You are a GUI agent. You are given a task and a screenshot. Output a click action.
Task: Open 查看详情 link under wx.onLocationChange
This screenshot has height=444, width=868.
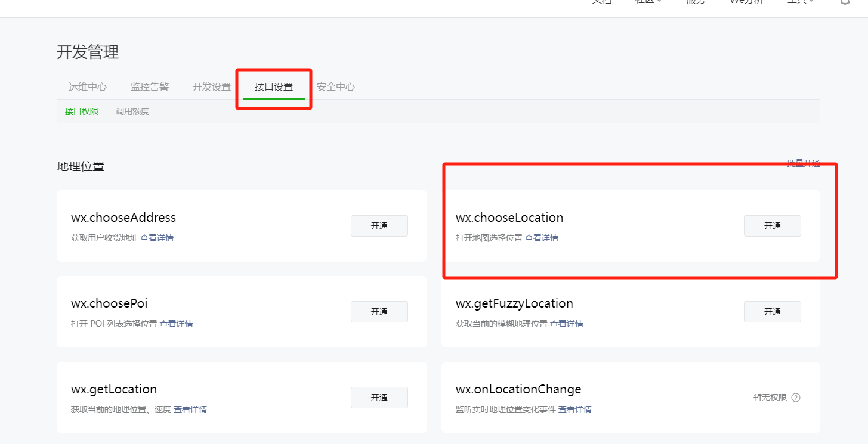(x=574, y=410)
